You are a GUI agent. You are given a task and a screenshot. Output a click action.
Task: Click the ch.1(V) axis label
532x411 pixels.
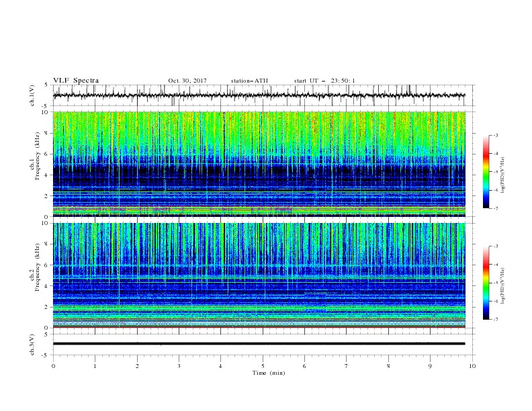pyautogui.click(x=32, y=95)
